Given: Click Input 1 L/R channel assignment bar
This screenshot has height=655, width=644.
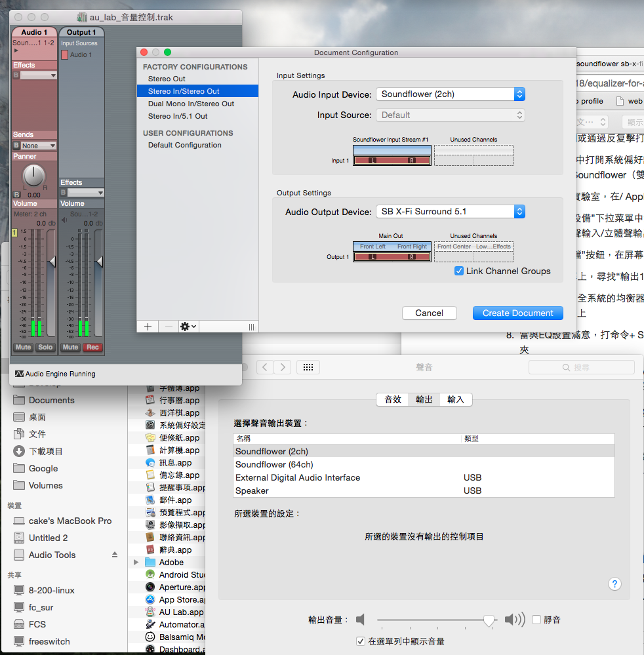Looking at the screenshot, I should pos(392,161).
